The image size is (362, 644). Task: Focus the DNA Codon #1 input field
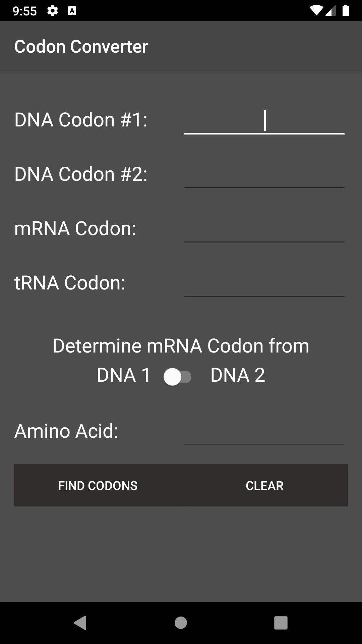coord(264,120)
